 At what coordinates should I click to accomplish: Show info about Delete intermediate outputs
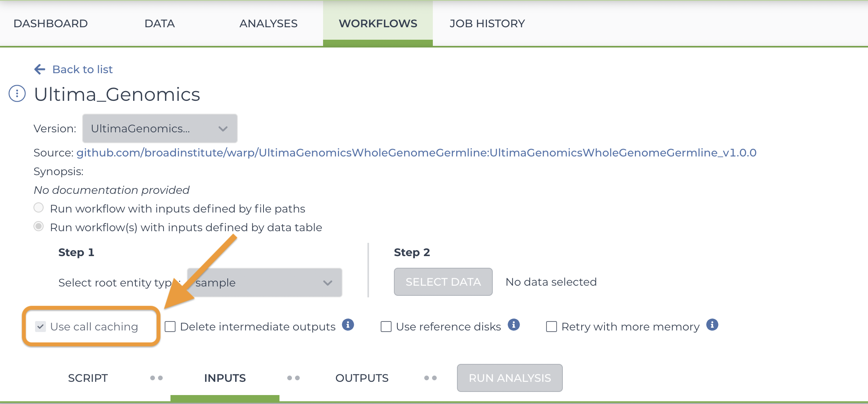click(x=348, y=325)
